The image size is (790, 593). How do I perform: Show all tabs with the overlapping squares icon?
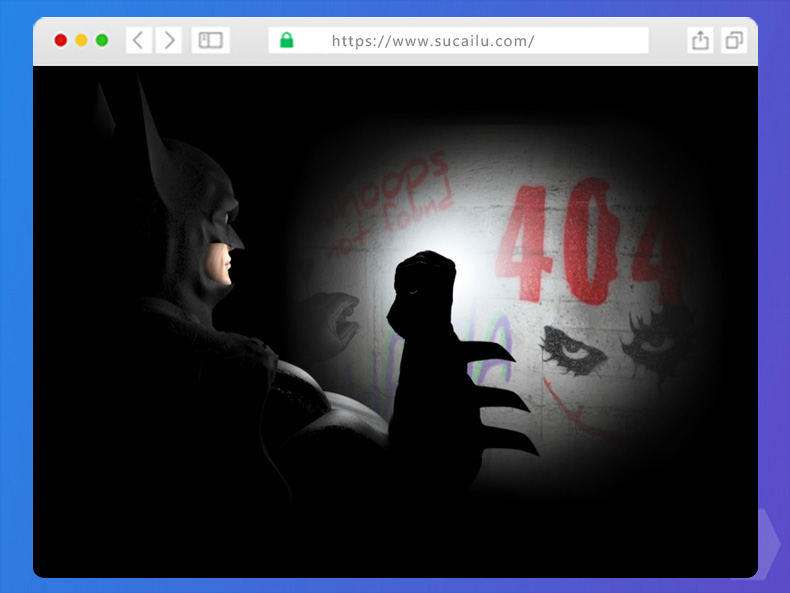coord(734,40)
